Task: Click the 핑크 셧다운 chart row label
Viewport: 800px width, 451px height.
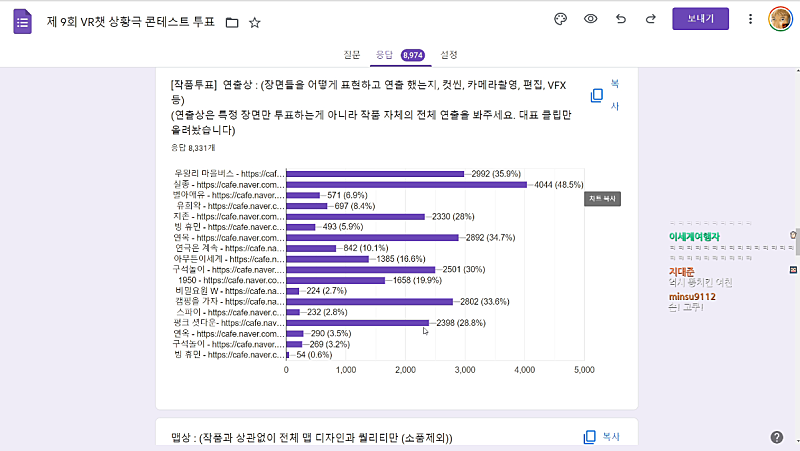Action: 229,323
